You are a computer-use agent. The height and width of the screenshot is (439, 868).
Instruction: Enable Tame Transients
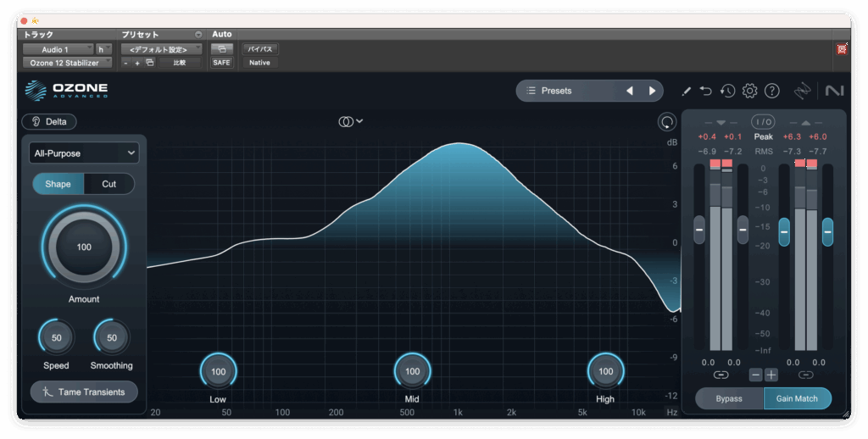84,392
